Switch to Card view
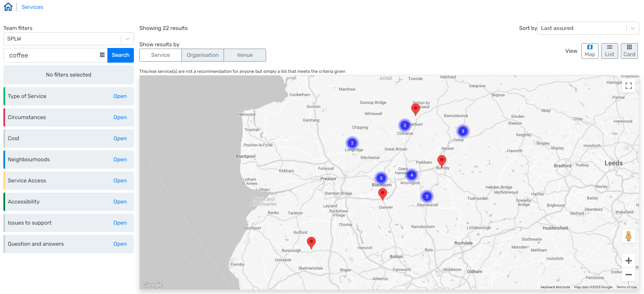 click(629, 51)
